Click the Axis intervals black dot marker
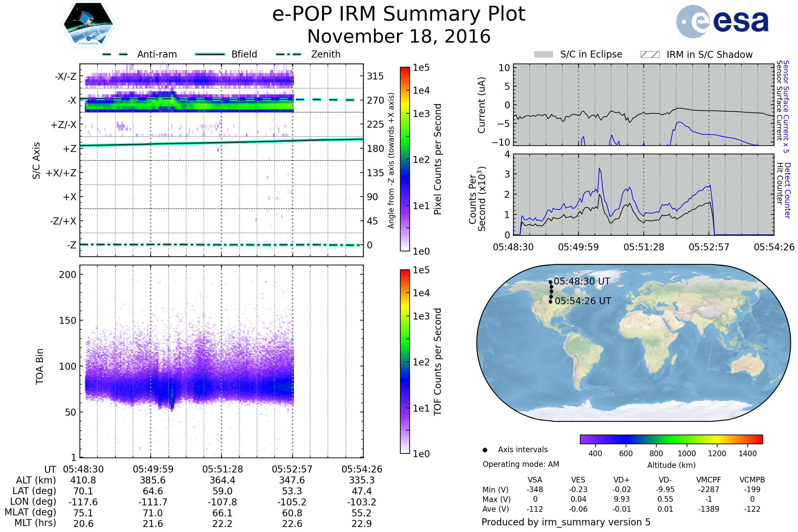The image size is (798, 532). 485,450
